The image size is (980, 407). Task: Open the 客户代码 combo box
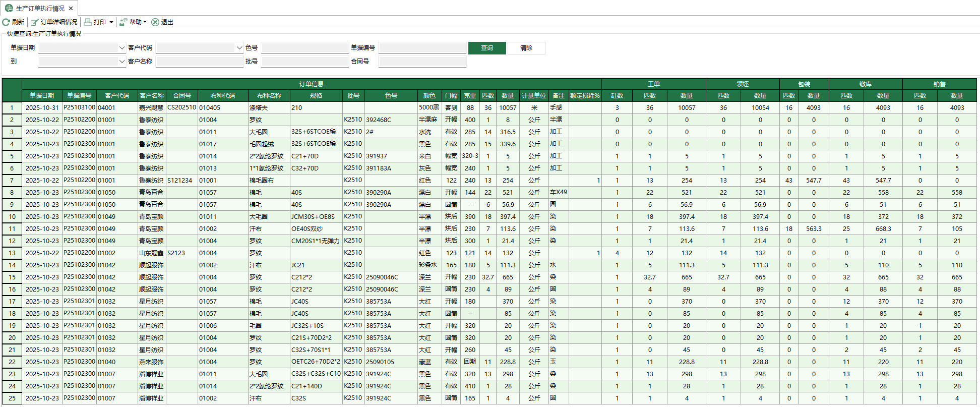coord(239,48)
